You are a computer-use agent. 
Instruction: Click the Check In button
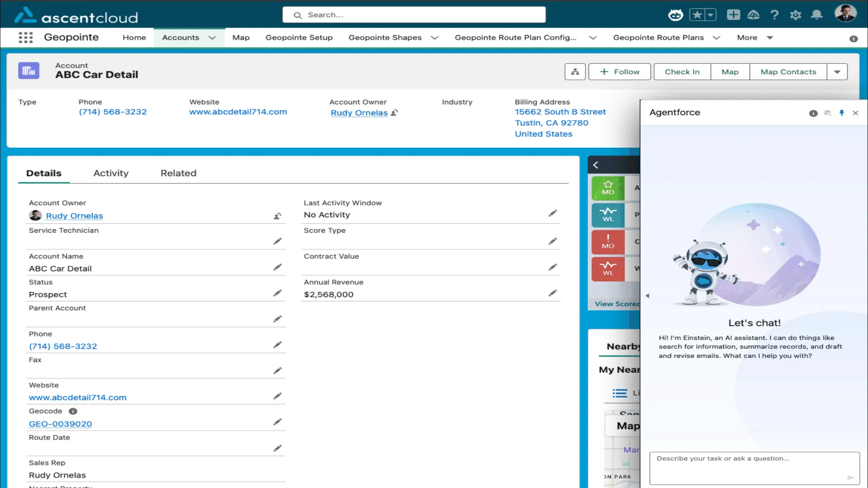tap(682, 72)
